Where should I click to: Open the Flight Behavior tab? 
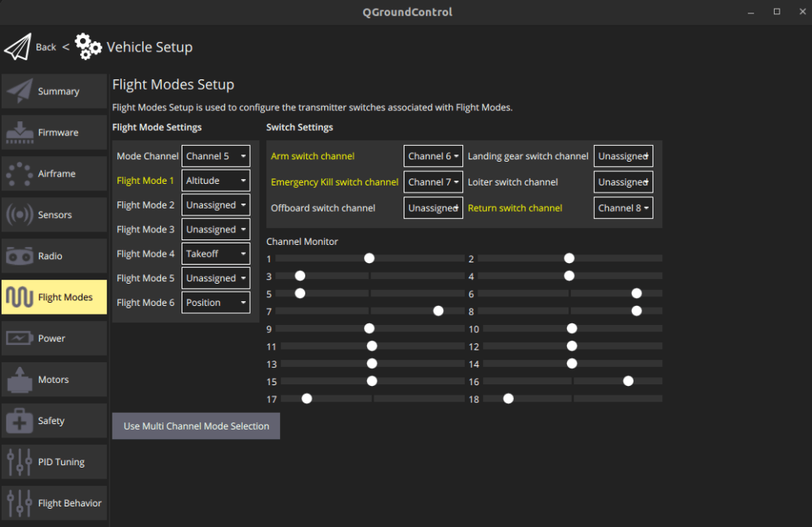tap(54, 504)
